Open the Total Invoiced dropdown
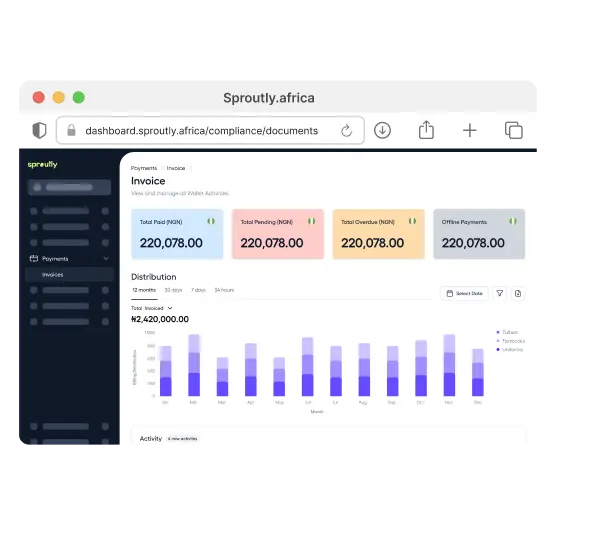This screenshot has width=612, height=560. point(152,308)
